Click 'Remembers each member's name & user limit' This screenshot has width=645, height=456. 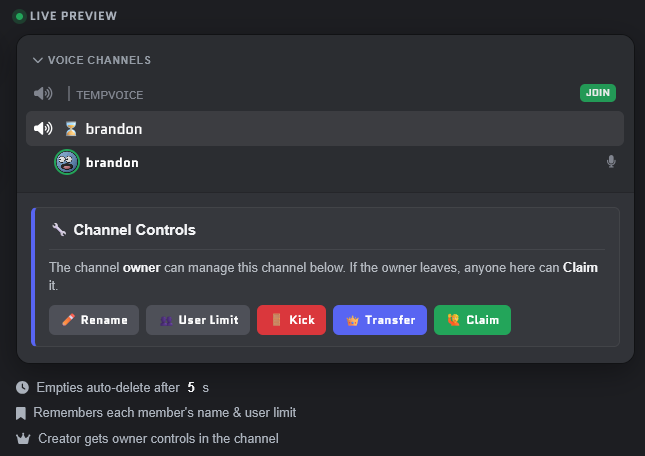165,412
